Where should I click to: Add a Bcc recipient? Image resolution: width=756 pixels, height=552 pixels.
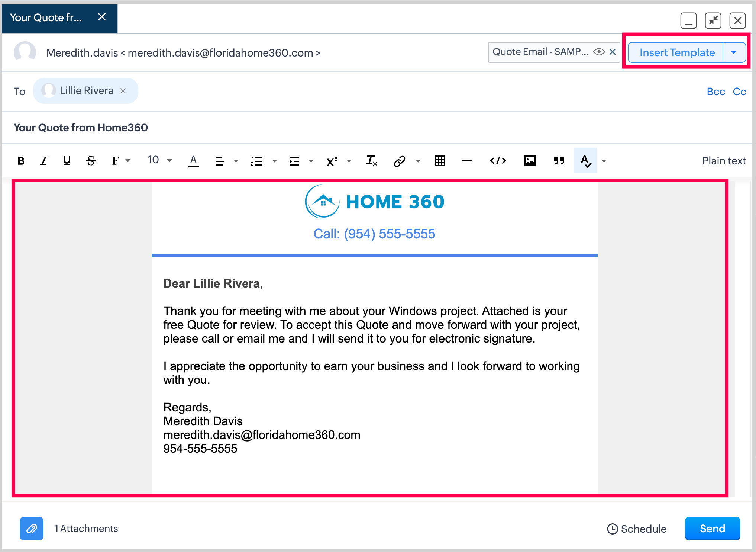(x=715, y=92)
